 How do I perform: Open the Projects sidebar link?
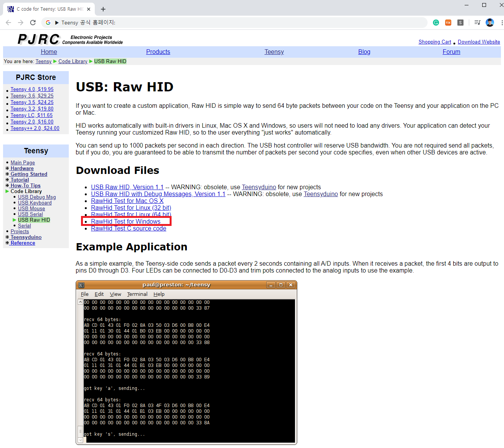[x=20, y=231]
